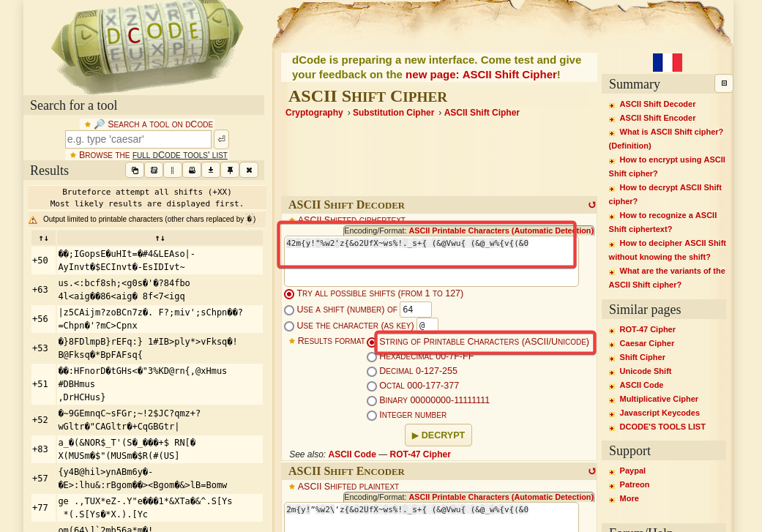Click the dotted column-resize icon in Results
The height and width of the screenshot is (532, 762).
[x=173, y=170]
